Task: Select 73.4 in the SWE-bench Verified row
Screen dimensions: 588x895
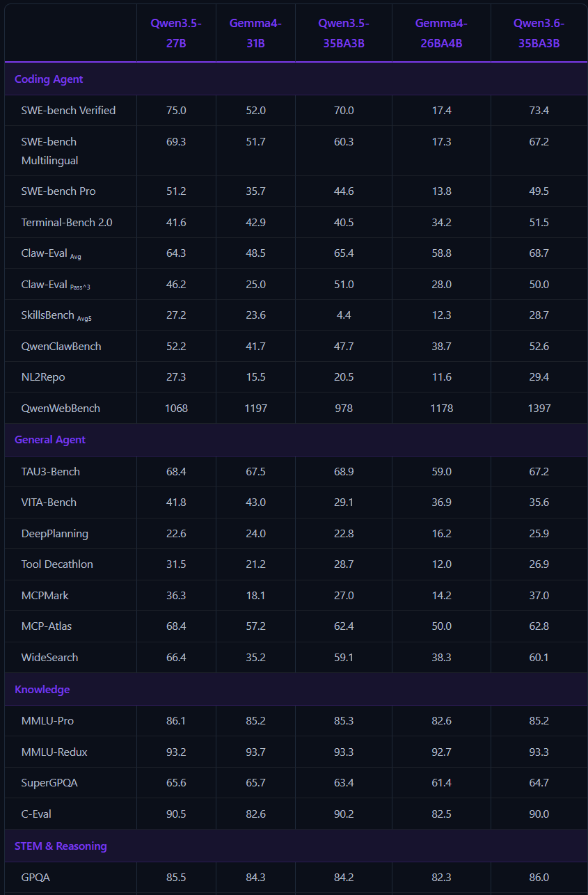Action: coord(539,111)
